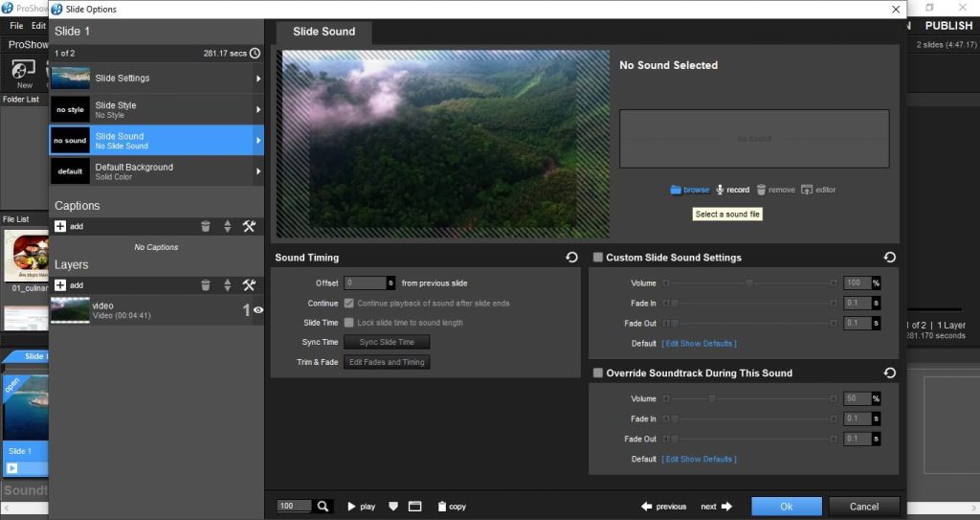This screenshot has height=520, width=980.
Task: Click the Ok button
Action: click(786, 507)
